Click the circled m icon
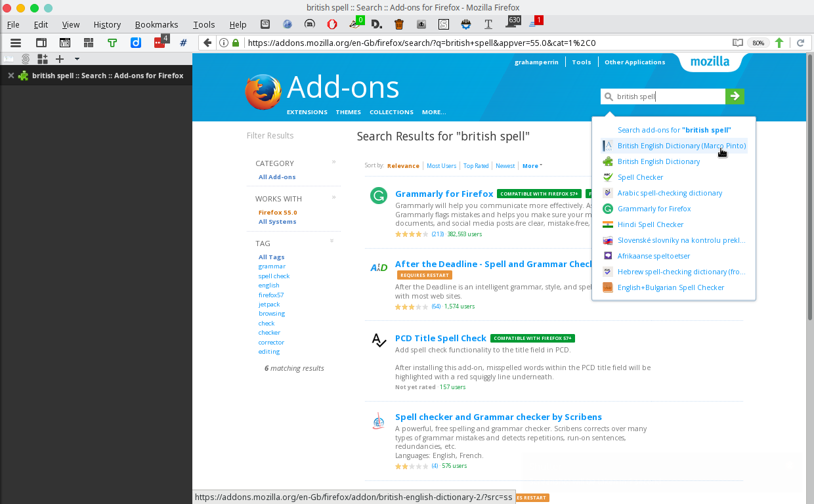 coord(310,24)
